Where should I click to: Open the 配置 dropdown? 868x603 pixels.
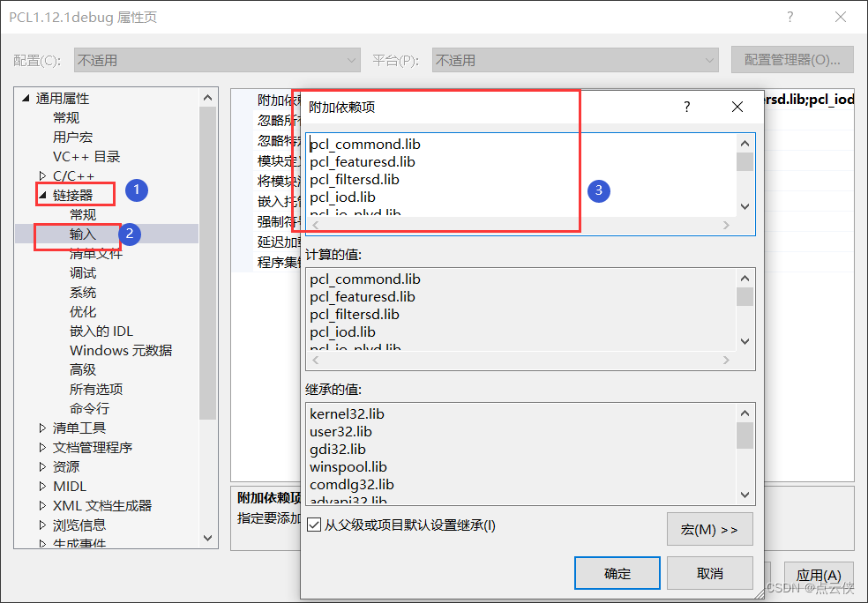click(217, 60)
